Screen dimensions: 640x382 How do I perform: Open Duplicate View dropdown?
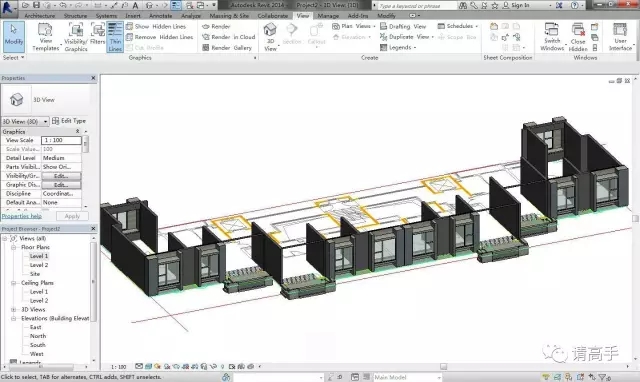(x=407, y=37)
